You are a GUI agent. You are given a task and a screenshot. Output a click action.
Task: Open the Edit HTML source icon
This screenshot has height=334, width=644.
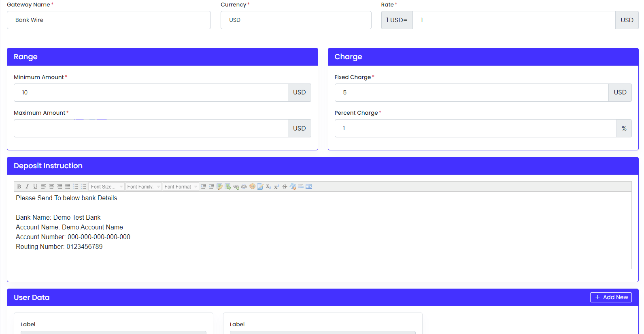[x=309, y=186]
